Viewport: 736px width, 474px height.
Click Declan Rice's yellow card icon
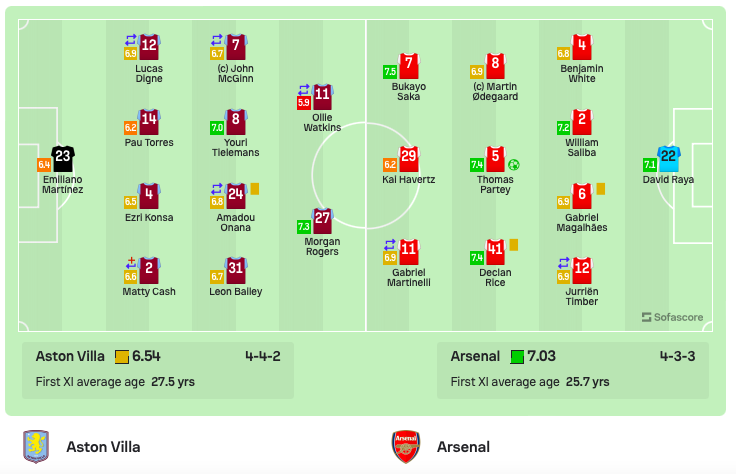click(x=514, y=245)
